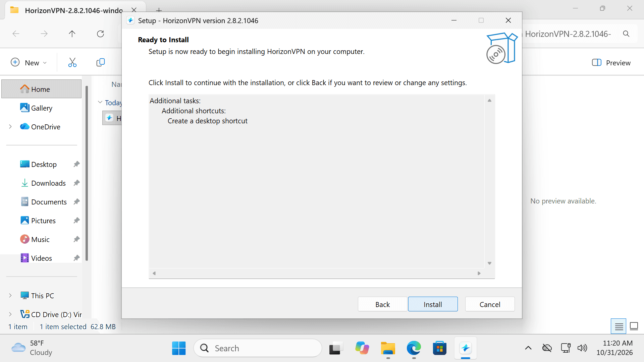Click the scroll right arrow in summary box
The width and height of the screenshot is (644, 362).
[479, 274]
